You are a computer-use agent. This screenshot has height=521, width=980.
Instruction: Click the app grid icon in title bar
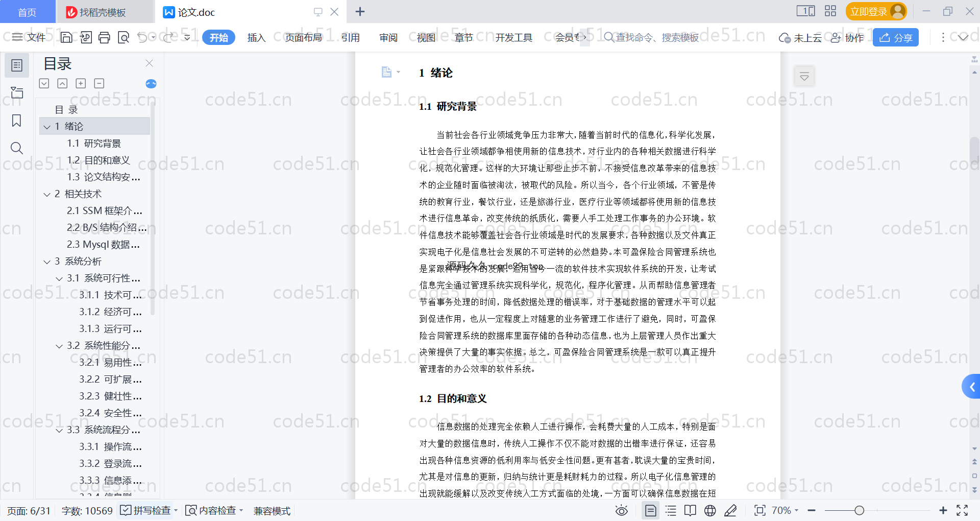click(x=830, y=11)
